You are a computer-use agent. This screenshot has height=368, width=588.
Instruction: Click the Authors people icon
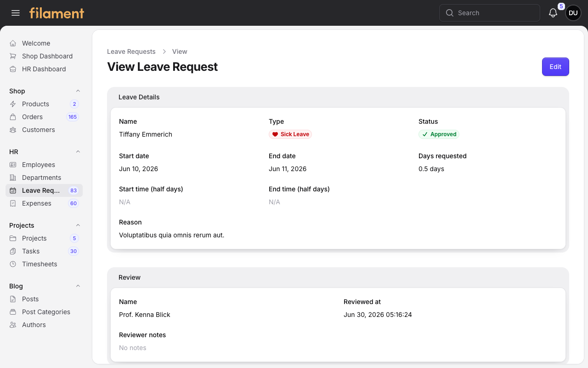point(13,325)
